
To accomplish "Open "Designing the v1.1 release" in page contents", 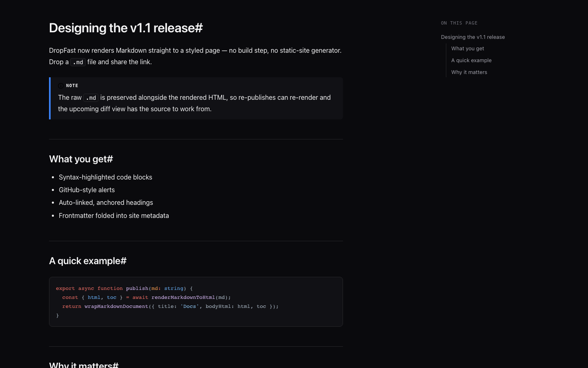I will [473, 37].
